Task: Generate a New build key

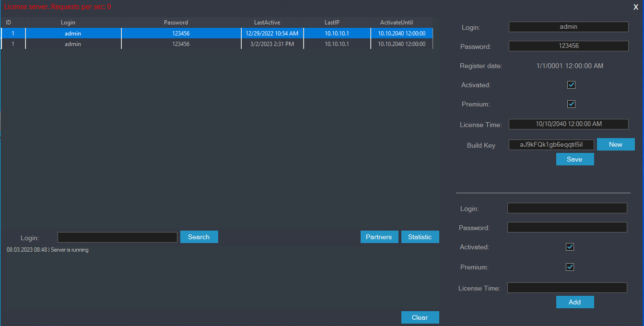Action: pyautogui.click(x=615, y=144)
